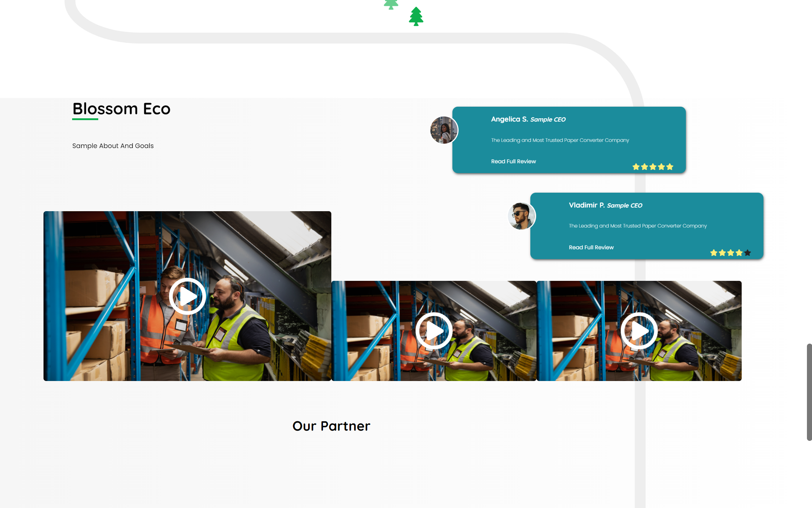
Task: Click the Angelica S. name text
Action: click(509, 119)
